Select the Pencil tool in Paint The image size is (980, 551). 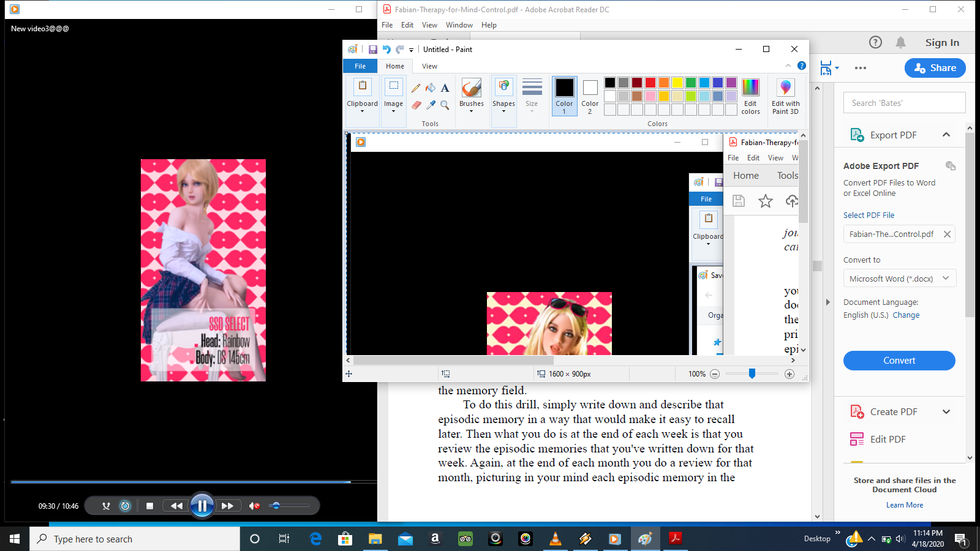click(x=416, y=88)
